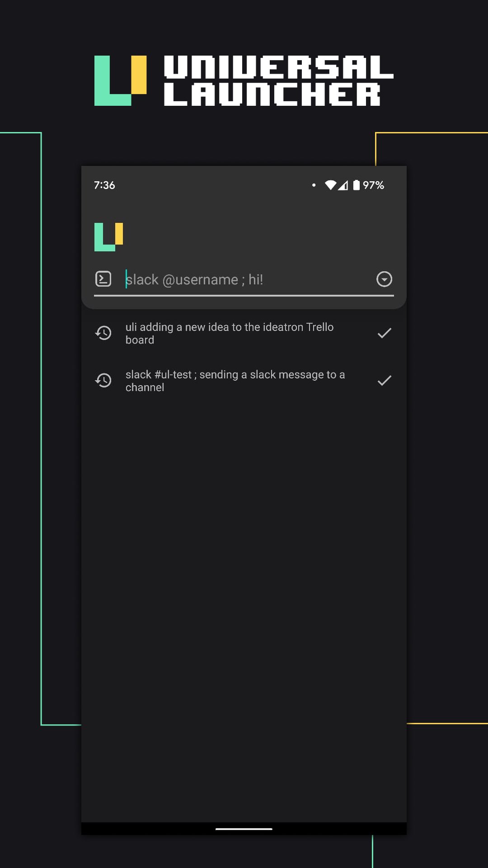Viewport: 488px width, 868px height.
Task: Click checkmark on the slack #ul-test entry
Action: click(x=384, y=381)
